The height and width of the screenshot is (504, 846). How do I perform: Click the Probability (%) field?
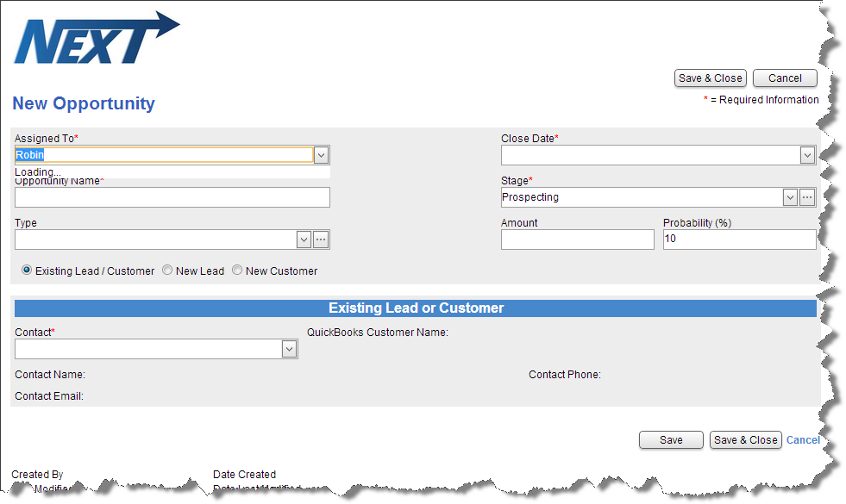[739, 240]
